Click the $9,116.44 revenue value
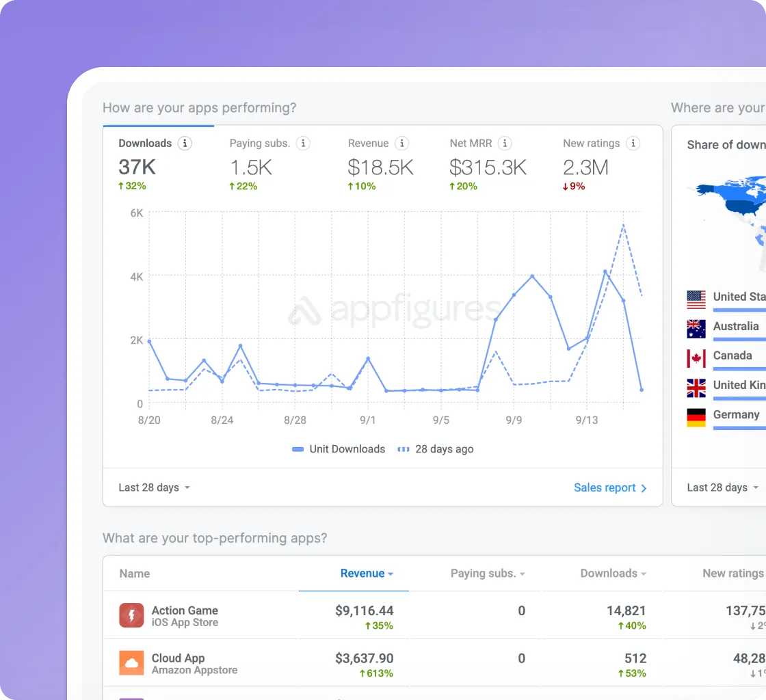 click(364, 610)
